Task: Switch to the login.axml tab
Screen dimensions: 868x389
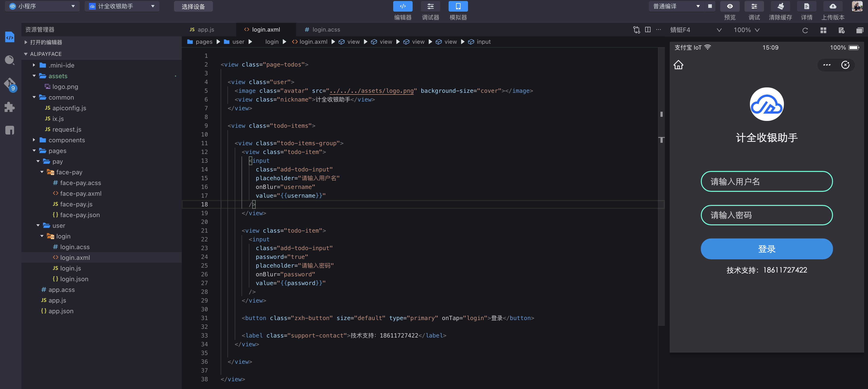Action: (x=266, y=30)
